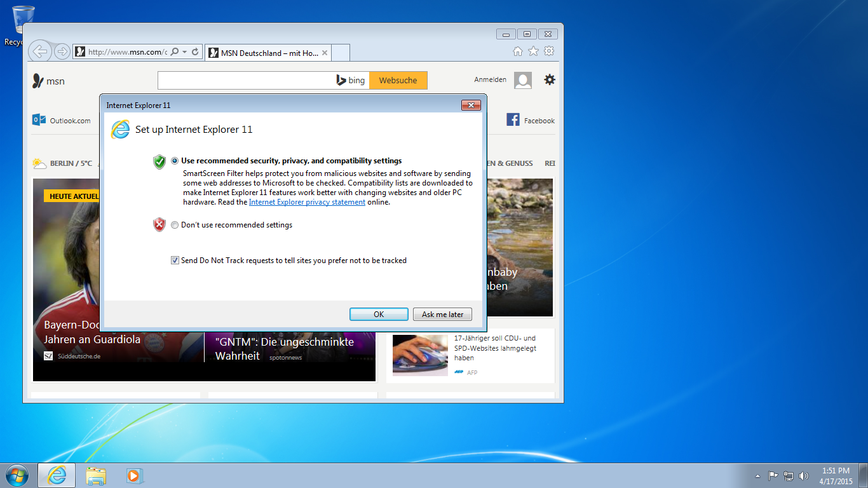Click the user avatar beside Anmelden

coord(523,80)
